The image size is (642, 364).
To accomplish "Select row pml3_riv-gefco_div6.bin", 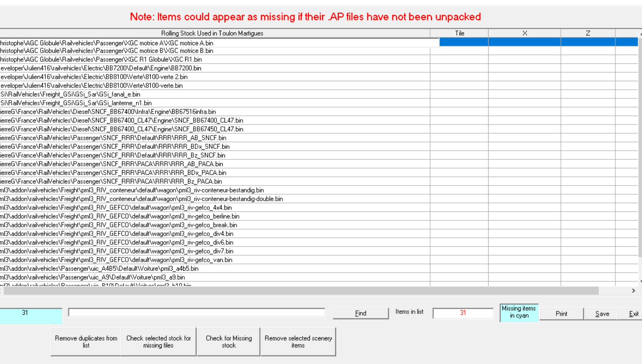I will coord(215,243).
